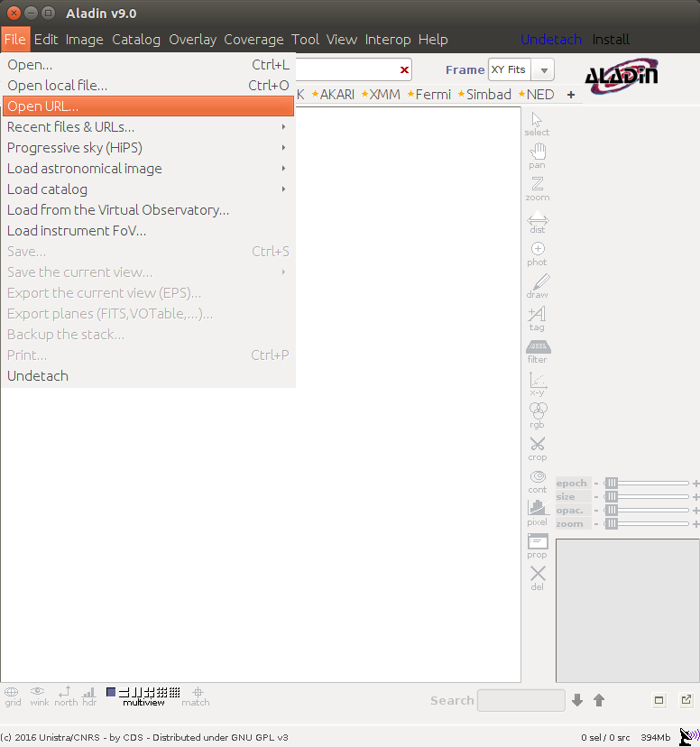Choose Open local file...
700x747 pixels.
pyautogui.click(x=148, y=86)
